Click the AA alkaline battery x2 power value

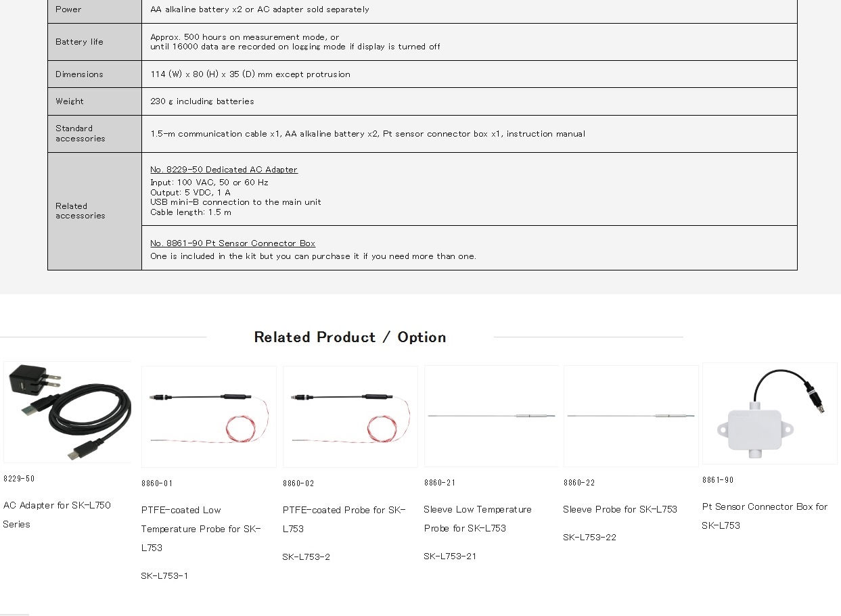click(260, 9)
